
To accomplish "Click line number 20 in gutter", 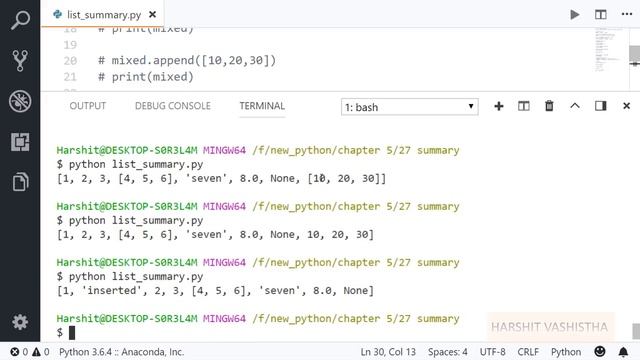I will (70, 60).
